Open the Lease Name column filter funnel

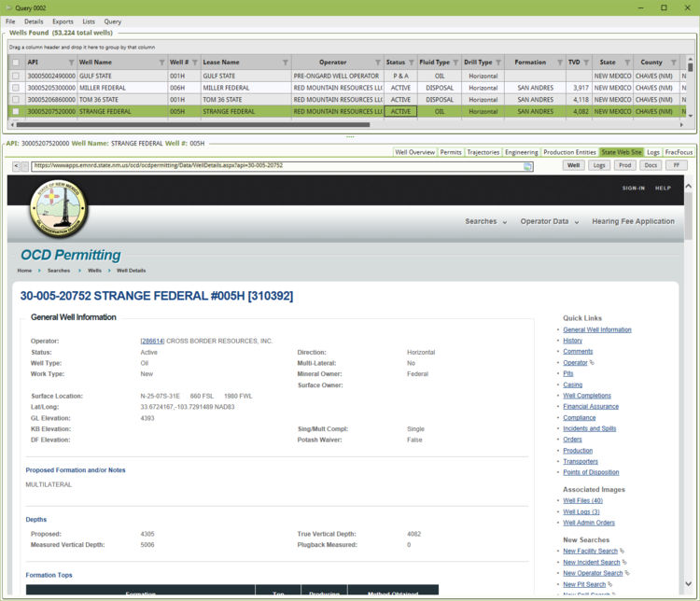point(286,63)
